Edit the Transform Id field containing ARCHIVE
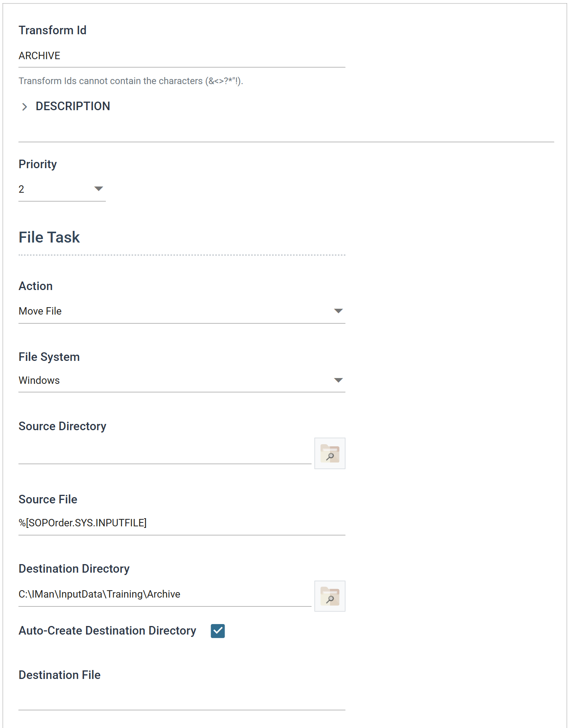 coord(182,56)
